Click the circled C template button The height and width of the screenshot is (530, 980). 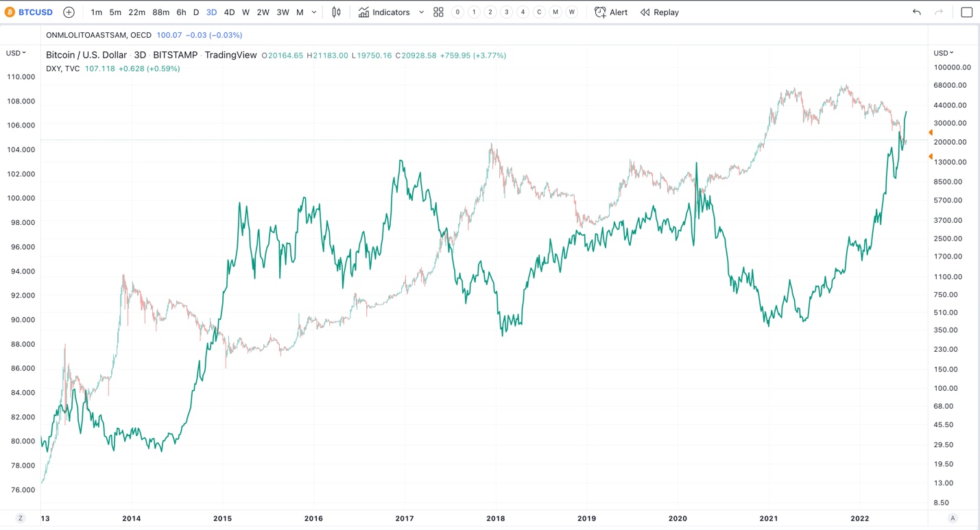[x=539, y=12]
